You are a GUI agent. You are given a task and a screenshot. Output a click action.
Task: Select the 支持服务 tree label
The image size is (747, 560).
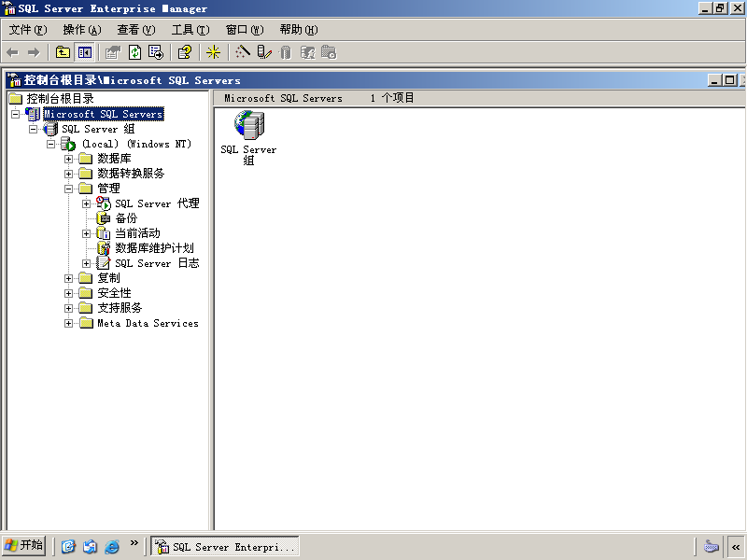120,308
